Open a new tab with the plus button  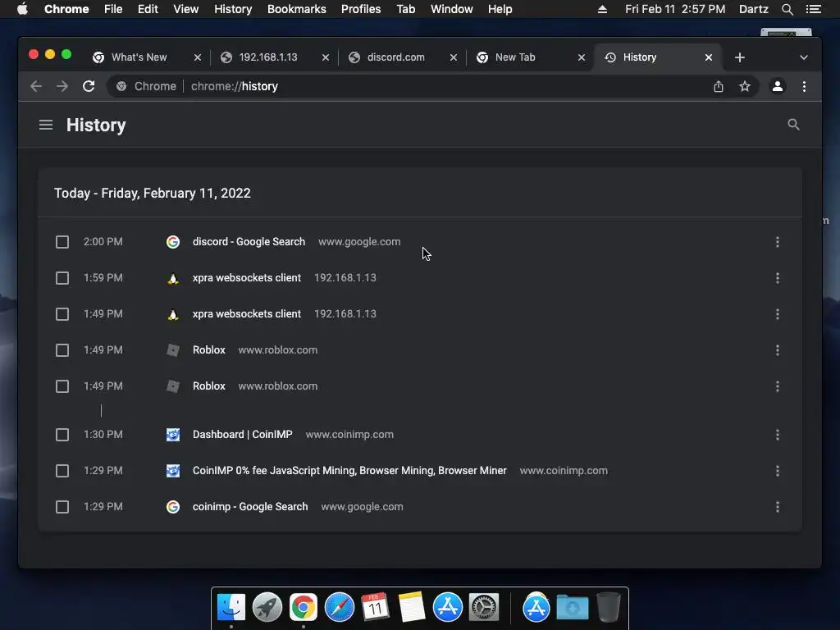click(740, 57)
